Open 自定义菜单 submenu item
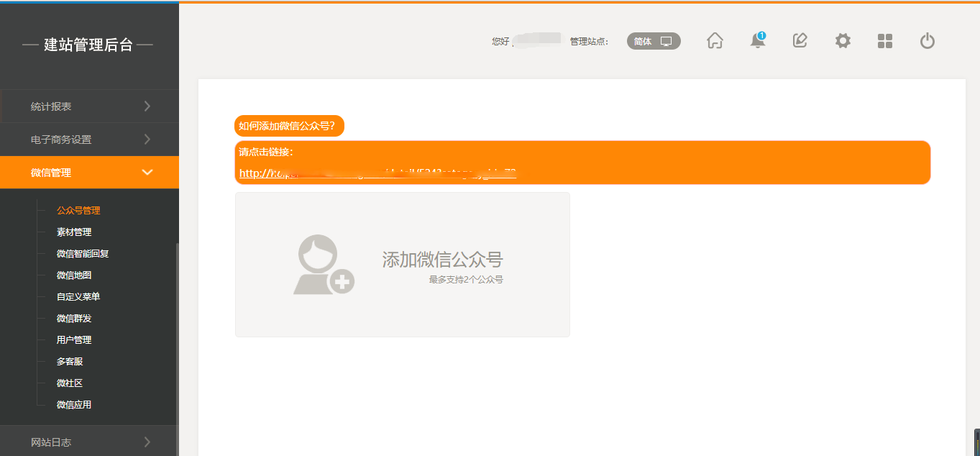Screen dimensions: 980x456 click(78, 297)
